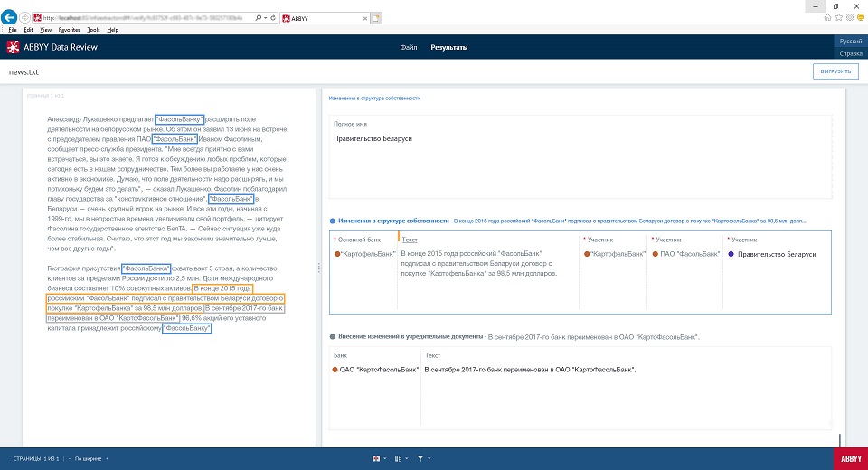
Task: Open the File menu
Action: pos(12,30)
